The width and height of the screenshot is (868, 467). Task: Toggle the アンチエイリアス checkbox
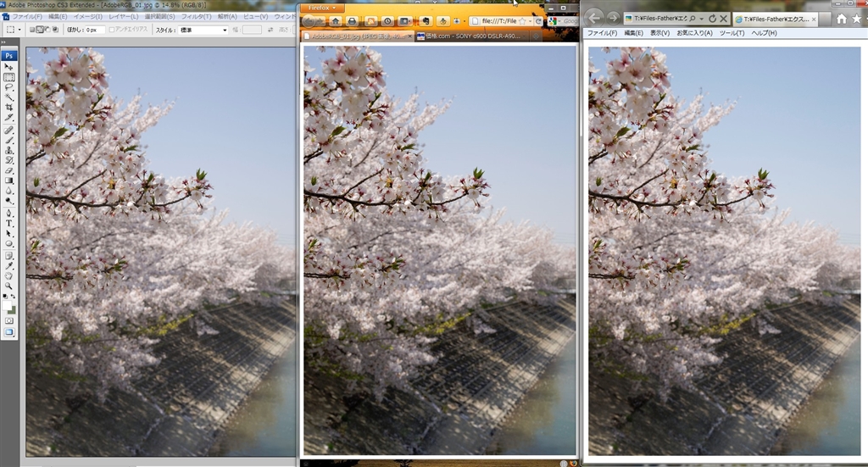[112, 30]
